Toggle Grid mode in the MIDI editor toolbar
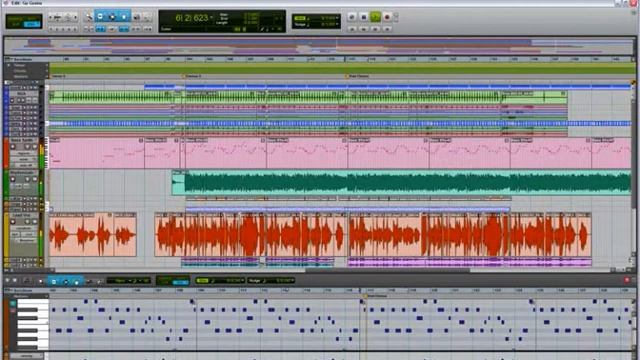This screenshot has height=360, width=640. click(x=180, y=282)
